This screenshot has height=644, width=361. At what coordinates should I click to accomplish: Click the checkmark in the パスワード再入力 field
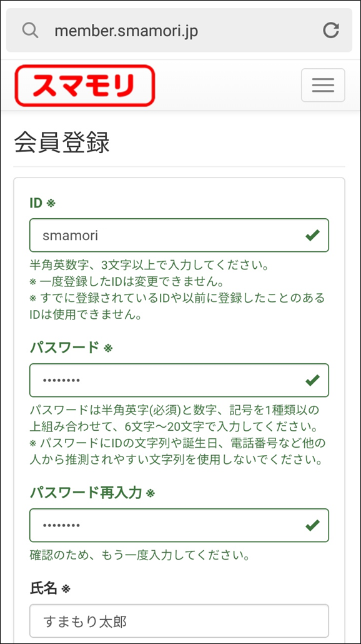click(x=312, y=525)
